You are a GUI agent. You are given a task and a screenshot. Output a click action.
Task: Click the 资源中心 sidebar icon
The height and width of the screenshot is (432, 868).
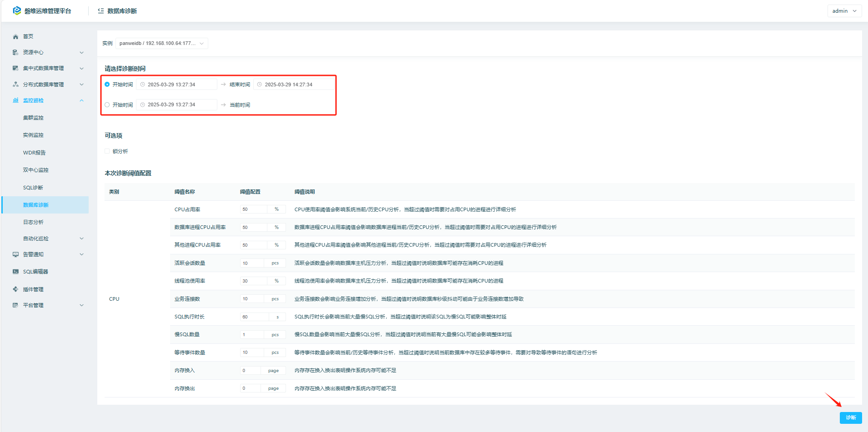[15, 53]
